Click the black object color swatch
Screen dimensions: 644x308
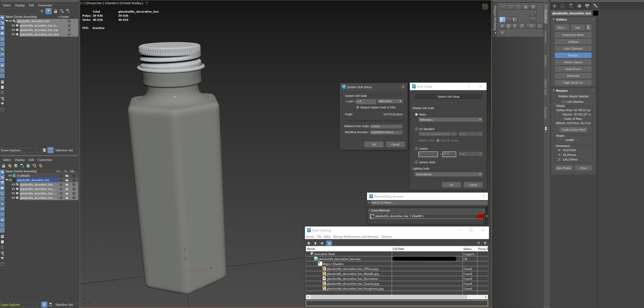click(596, 13)
